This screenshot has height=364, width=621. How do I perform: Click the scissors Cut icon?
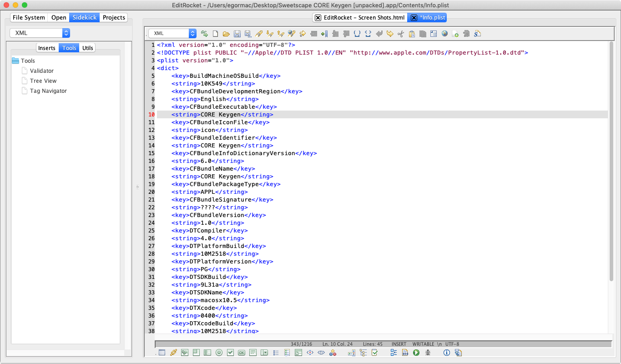[x=400, y=34]
